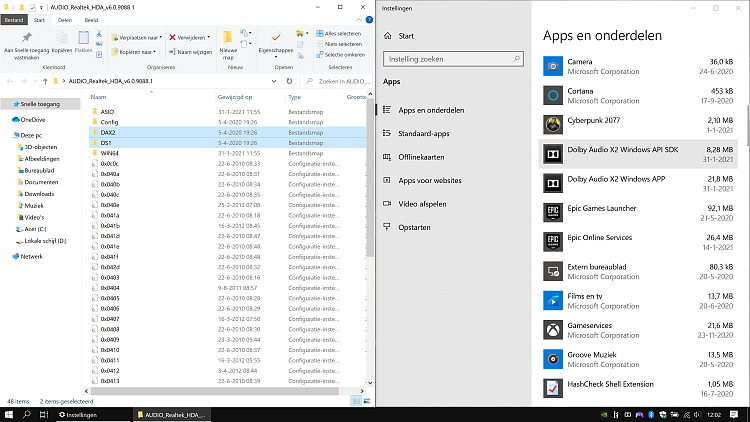750x422 pixels.
Task: Collapse the Explorer ribbon with the chevron
Action: pyautogui.click(x=358, y=20)
